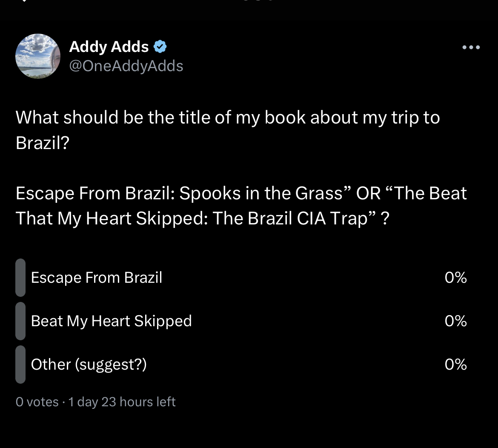Click 0% next to Escape From Brazil
The width and height of the screenshot is (498, 448).
pyautogui.click(x=456, y=278)
